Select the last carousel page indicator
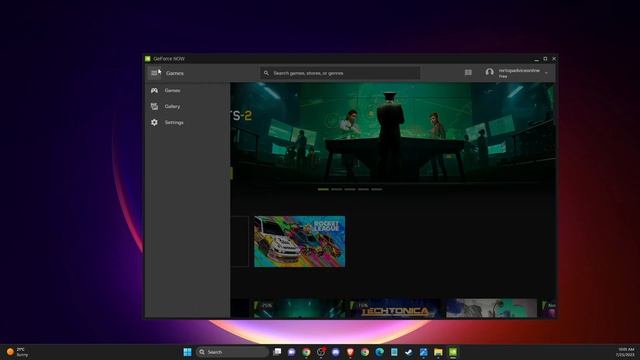Image resolution: width=640 pixels, height=360 pixels. (x=376, y=189)
